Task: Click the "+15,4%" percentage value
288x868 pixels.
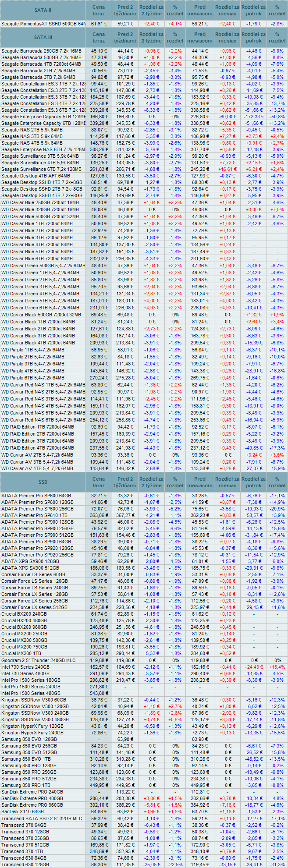Action: (x=277, y=667)
